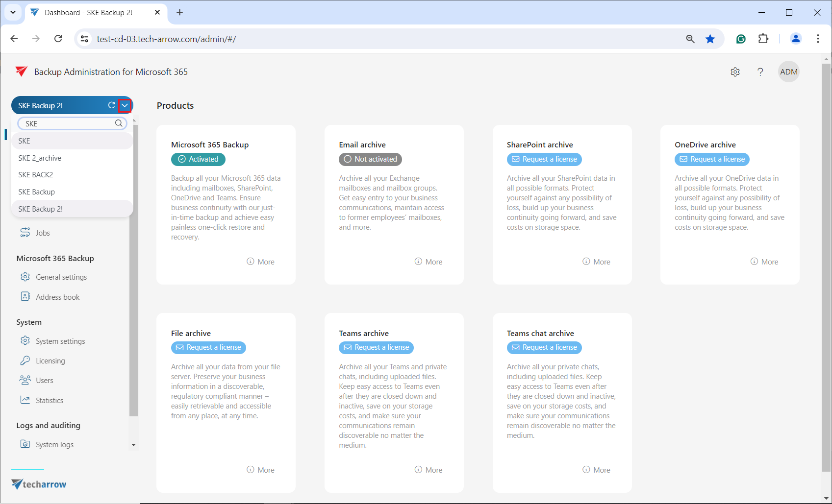Click the Not activated badge on Email archive
This screenshot has width=832, height=504.
point(370,159)
